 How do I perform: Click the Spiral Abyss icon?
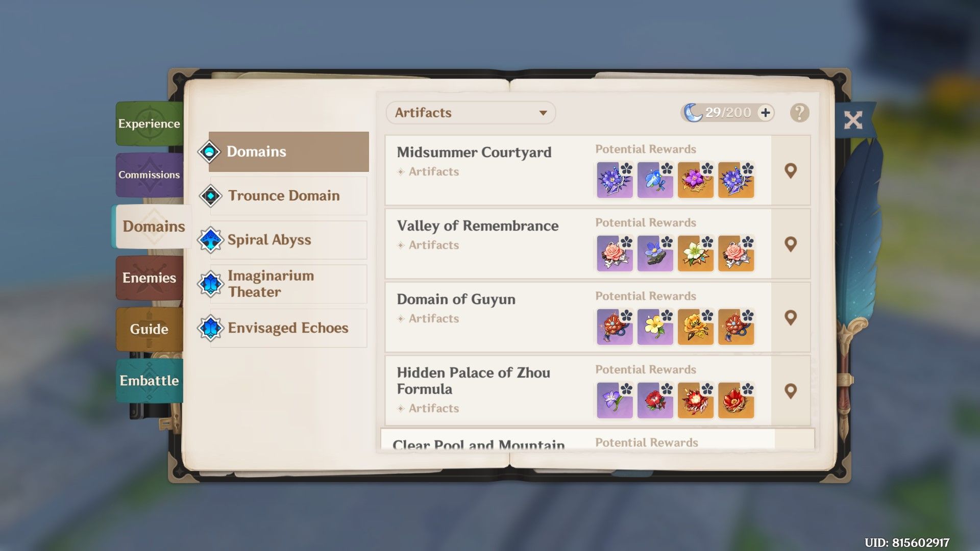click(x=210, y=239)
